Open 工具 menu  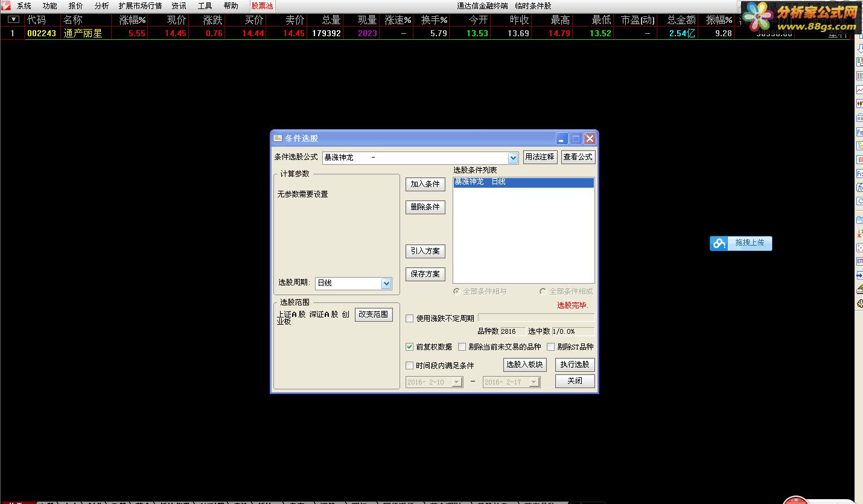point(205,6)
